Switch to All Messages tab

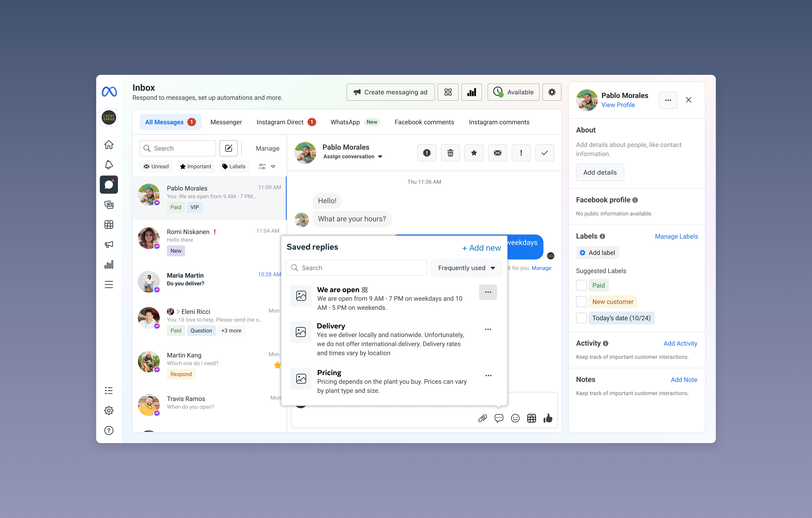170,122
